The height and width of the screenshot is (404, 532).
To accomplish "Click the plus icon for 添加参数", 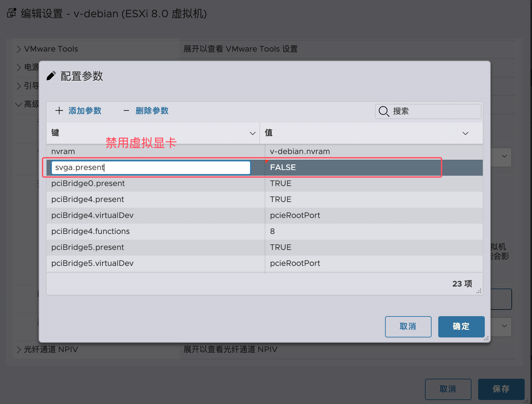I will (59, 110).
